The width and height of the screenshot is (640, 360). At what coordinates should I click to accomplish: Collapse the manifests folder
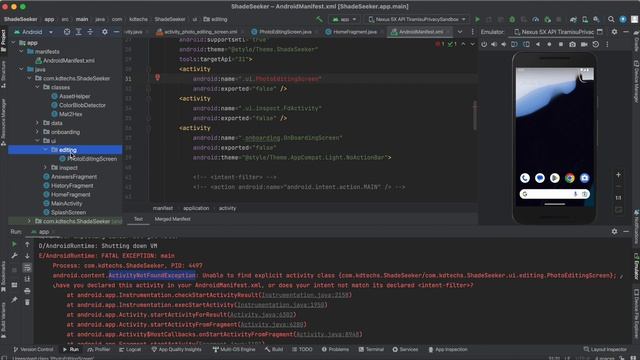point(21,51)
